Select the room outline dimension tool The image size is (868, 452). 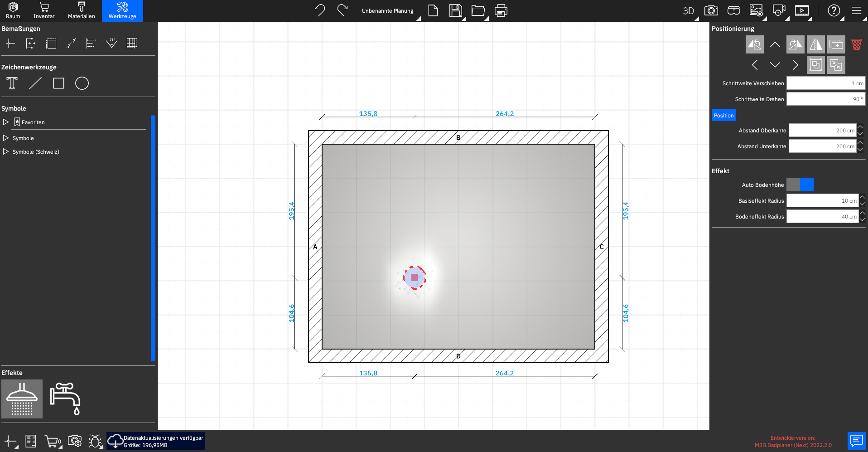[51, 43]
